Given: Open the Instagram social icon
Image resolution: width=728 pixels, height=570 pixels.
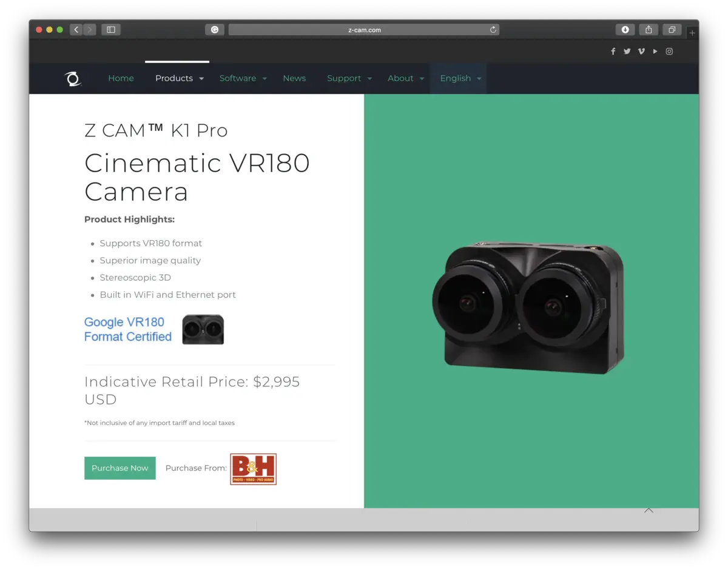Looking at the screenshot, I should (x=669, y=52).
